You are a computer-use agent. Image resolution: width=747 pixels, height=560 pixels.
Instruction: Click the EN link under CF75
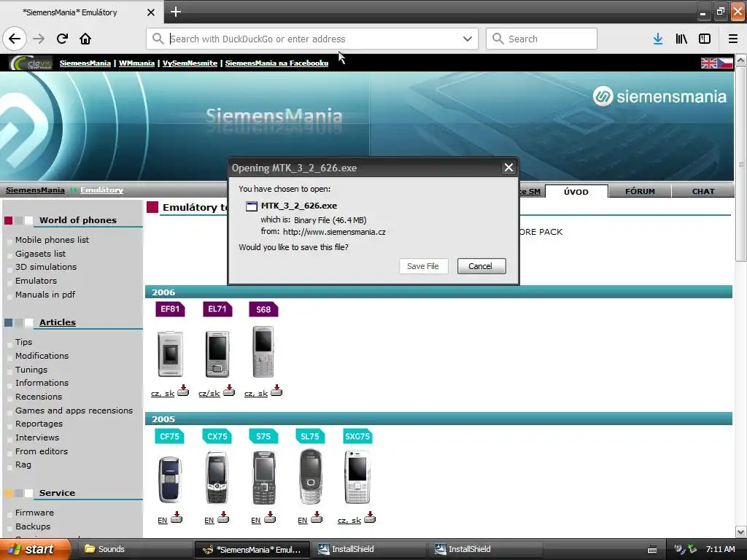pos(163,521)
